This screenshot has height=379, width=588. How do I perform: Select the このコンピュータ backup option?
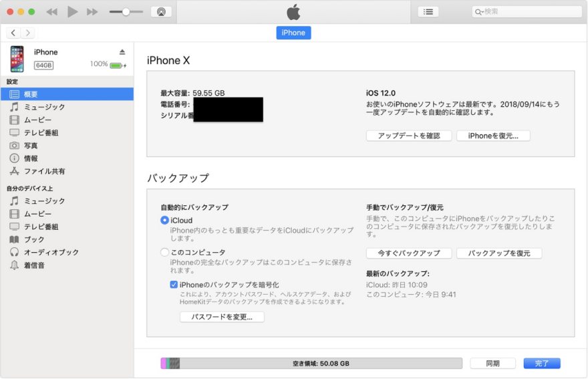[164, 253]
